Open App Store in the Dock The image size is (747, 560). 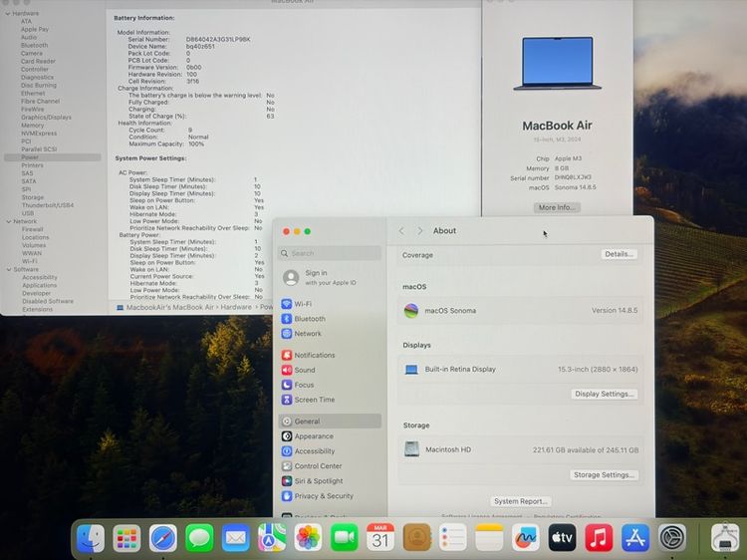click(x=635, y=538)
